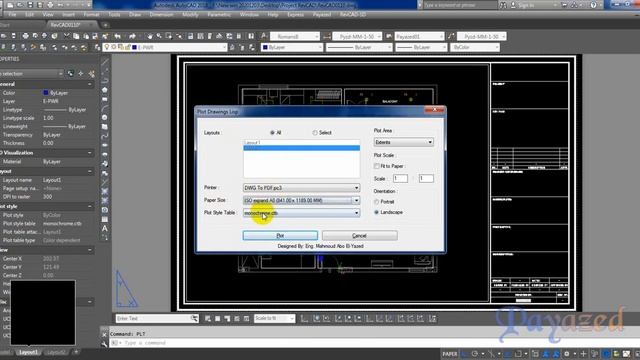Click the Pan hand icon
Viewport: 640px width, 360px height.
(150, 36)
